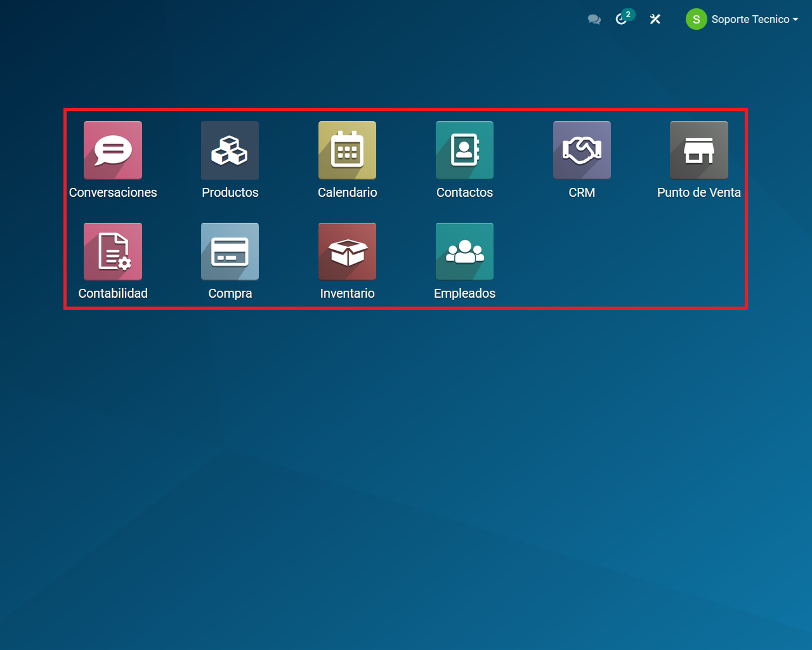Image resolution: width=812 pixels, height=650 pixels.
Task: Click the crossed tools debug icon
Action: pos(655,20)
